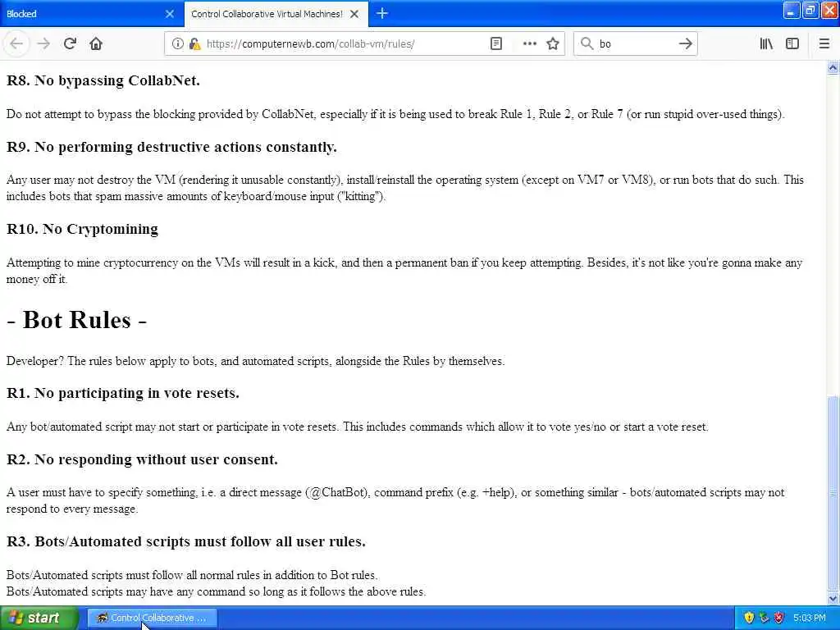Click paragraph starting 'Developer? The rules below'
The image size is (840, 630).
pyautogui.click(x=256, y=361)
